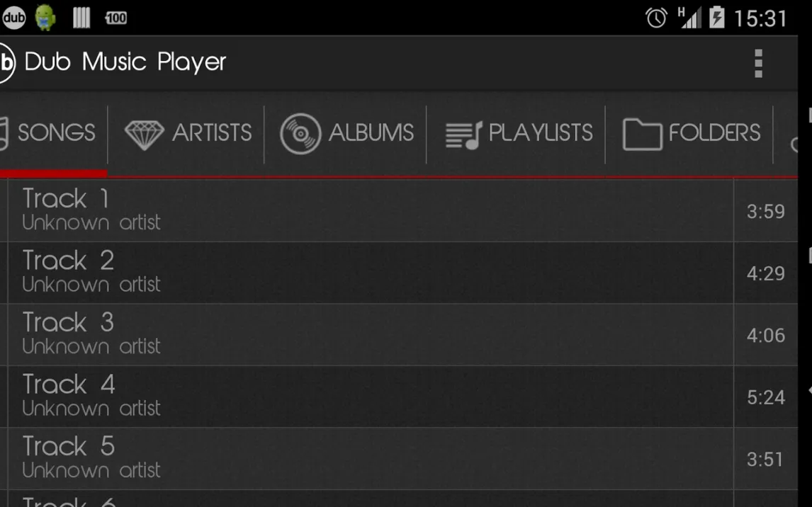Viewport: 812px width, 507px height.
Task: Switch to the ARTISTS tab
Action: pyautogui.click(x=211, y=133)
